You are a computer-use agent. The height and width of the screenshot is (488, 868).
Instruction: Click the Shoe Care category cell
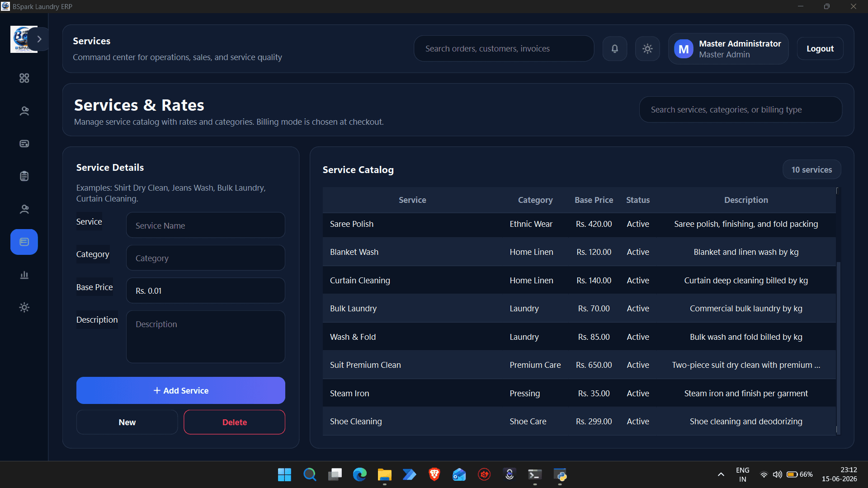coord(528,422)
